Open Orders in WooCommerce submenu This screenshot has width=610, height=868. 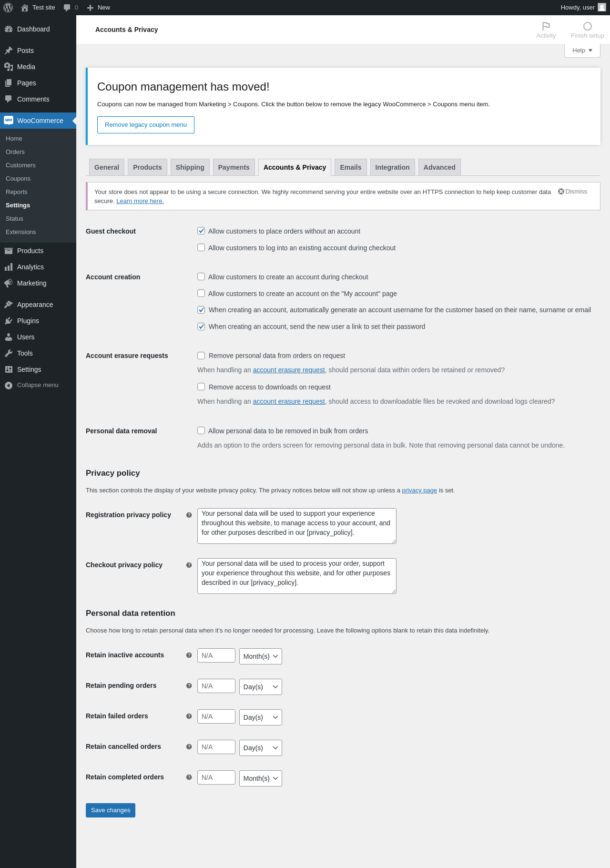coord(38,152)
